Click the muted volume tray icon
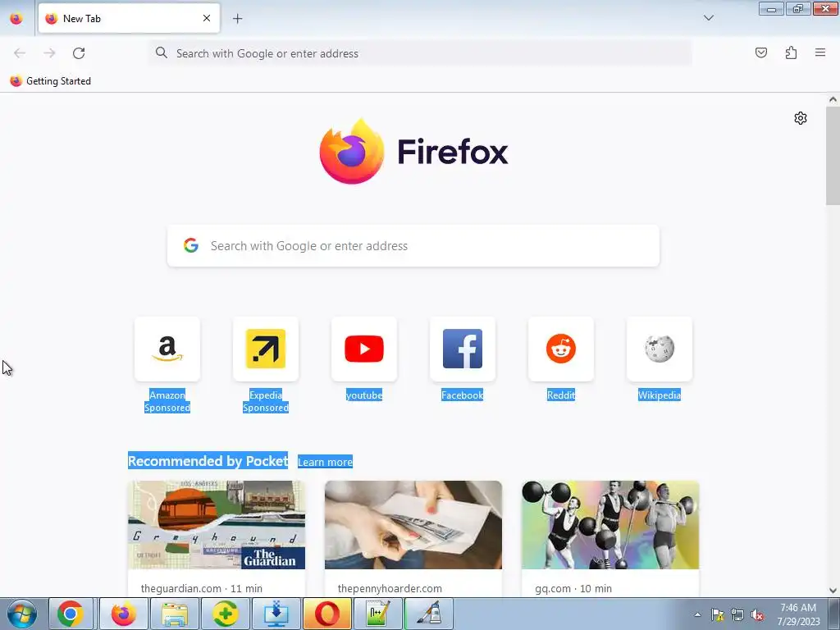 (757, 614)
